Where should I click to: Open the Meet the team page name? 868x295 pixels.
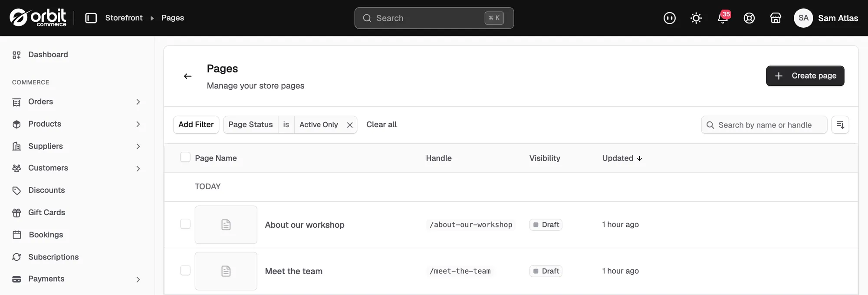[x=294, y=271]
